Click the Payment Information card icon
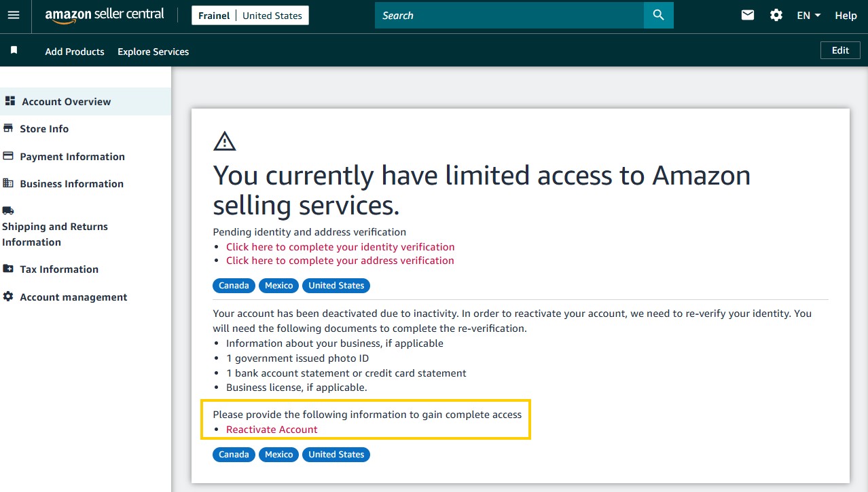This screenshot has width=868, height=492. (8, 156)
